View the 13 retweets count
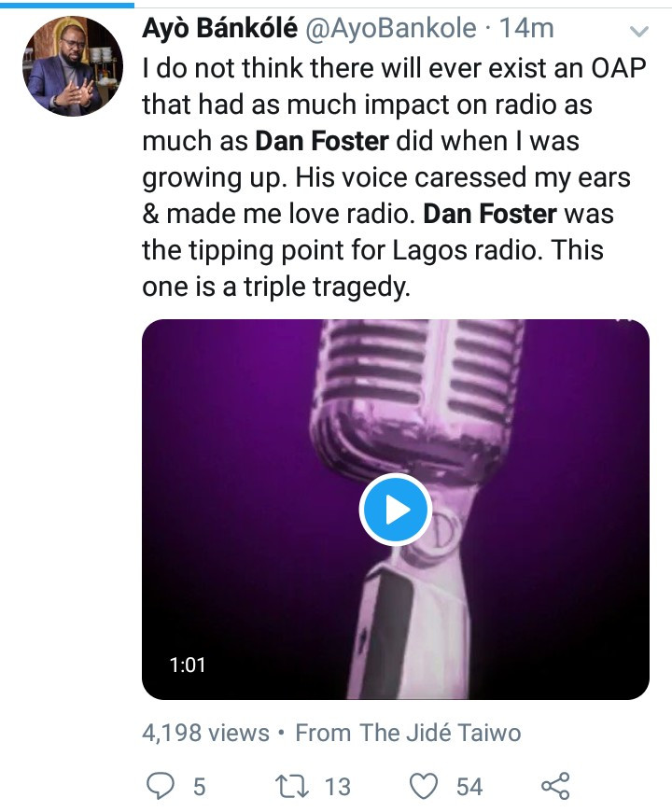The height and width of the screenshot is (812, 672). tap(338, 787)
